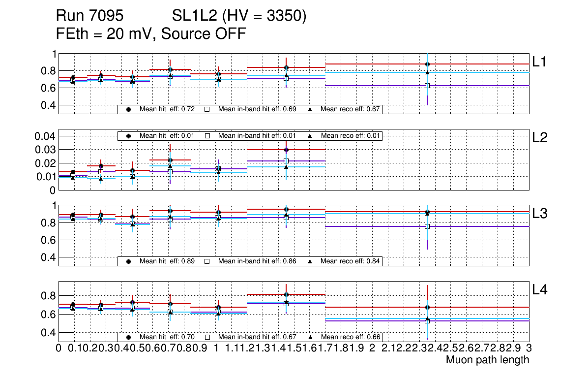The height and width of the screenshot is (380, 588).
Task: Click the open square marker in L4 legend
Action: pyautogui.click(x=207, y=337)
